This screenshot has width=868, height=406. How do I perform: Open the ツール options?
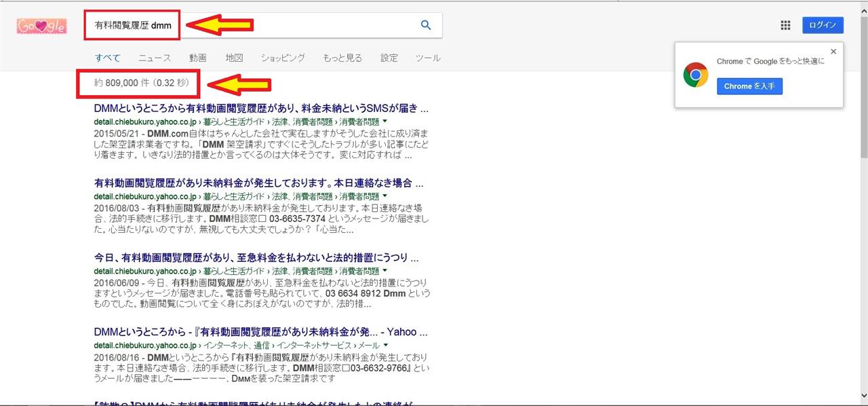tap(428, 58)
